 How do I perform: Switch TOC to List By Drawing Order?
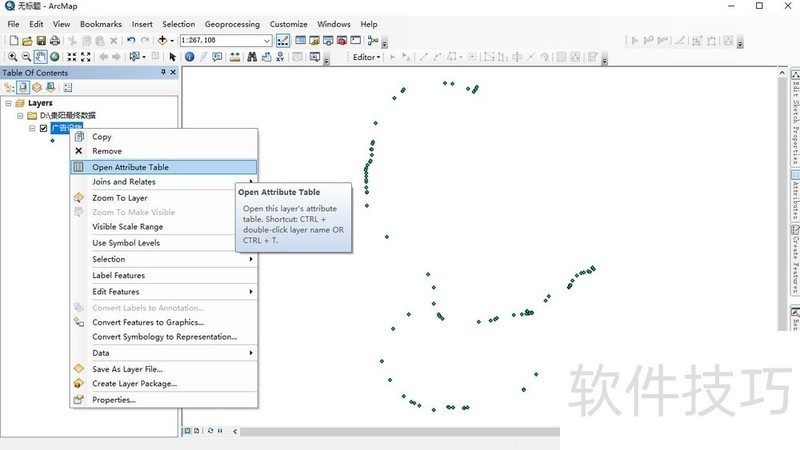click(x=9, y=88)
